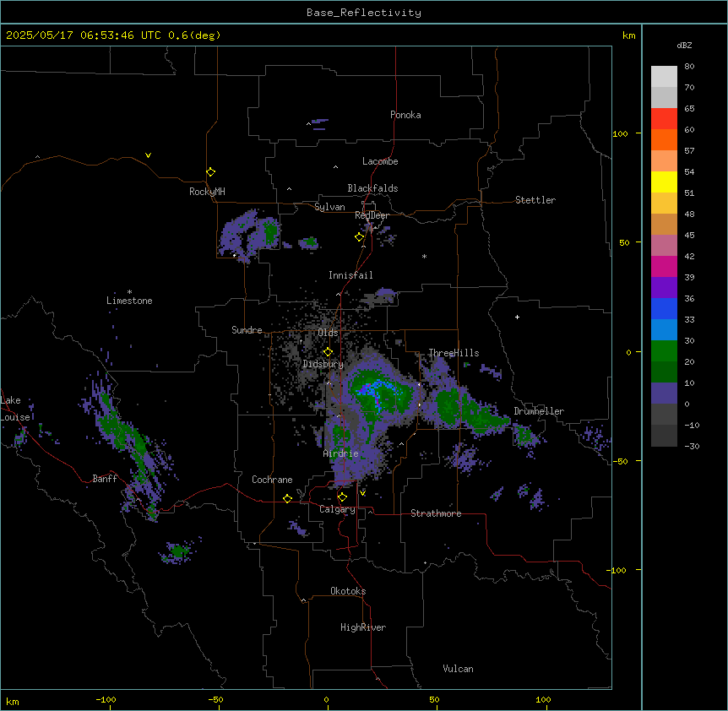Click the Blackfalds city label
Screen dimensions: 728x711
pyautogui.click(x=372, y=188)
